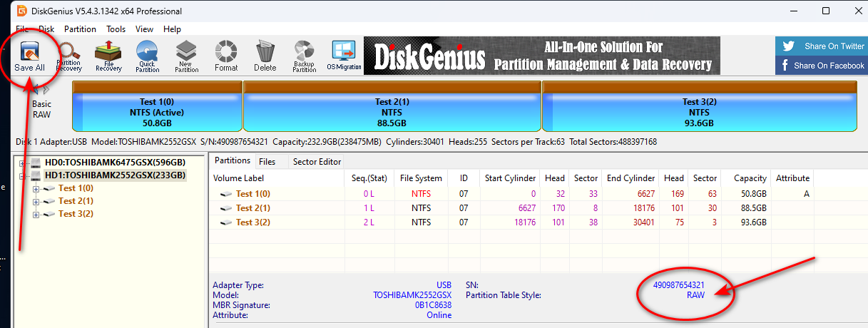Click Test 1(0) partition icon in table
This screenshot has width=868, height=328.
coord(225,194)
